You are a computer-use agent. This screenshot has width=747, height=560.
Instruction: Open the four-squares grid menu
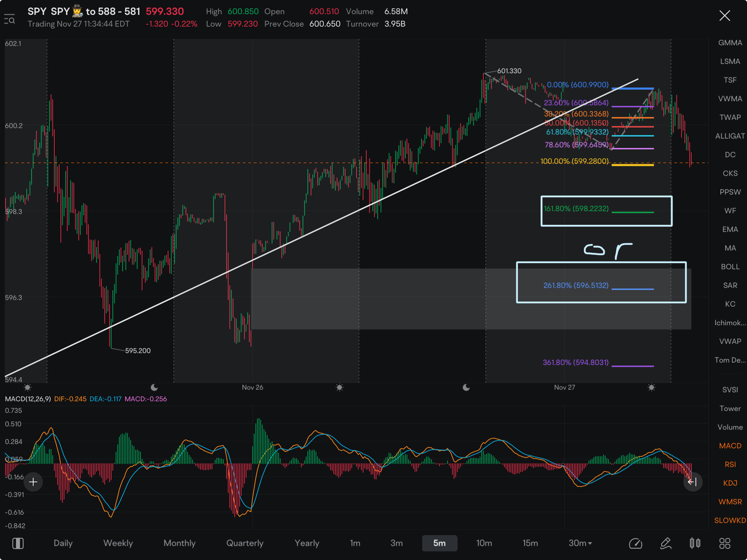point(725,543)
